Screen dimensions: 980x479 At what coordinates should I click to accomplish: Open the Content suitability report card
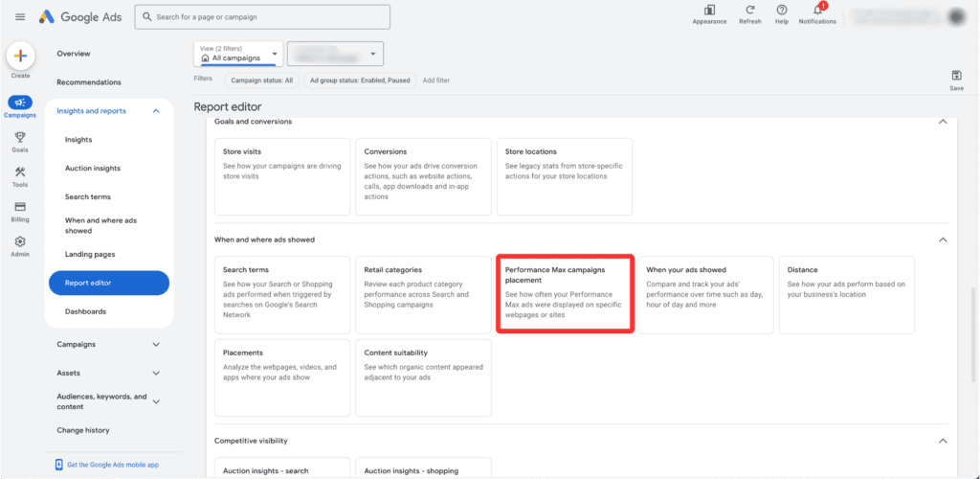click(423, 377)
